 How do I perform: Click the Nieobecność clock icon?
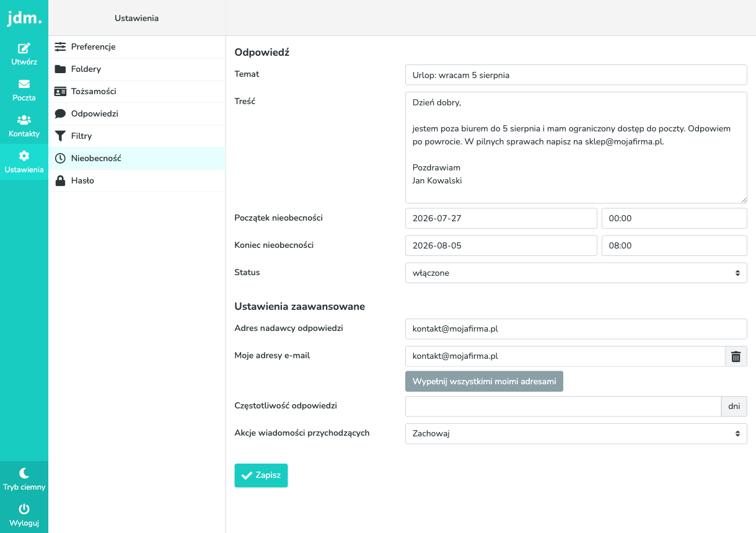[60, 159]
